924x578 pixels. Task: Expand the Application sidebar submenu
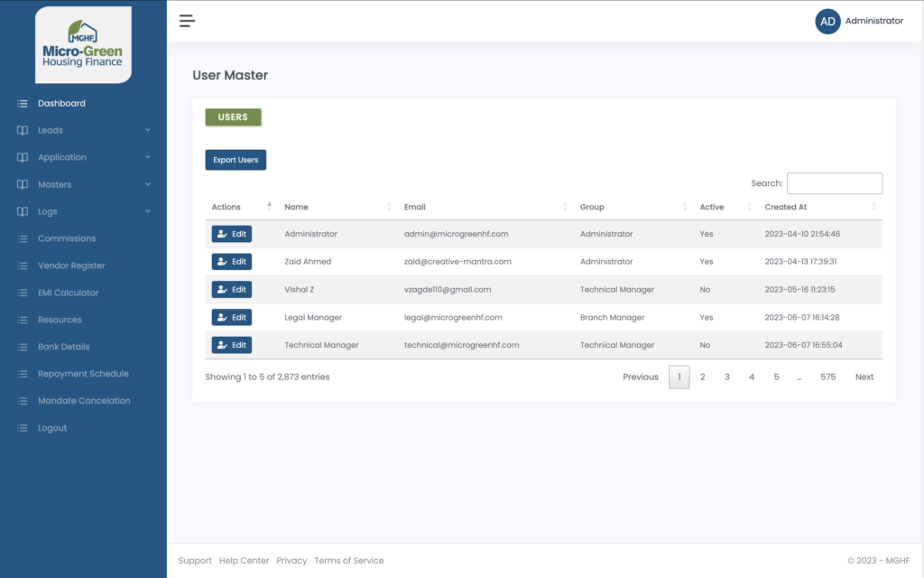click(x=83, y=157)
